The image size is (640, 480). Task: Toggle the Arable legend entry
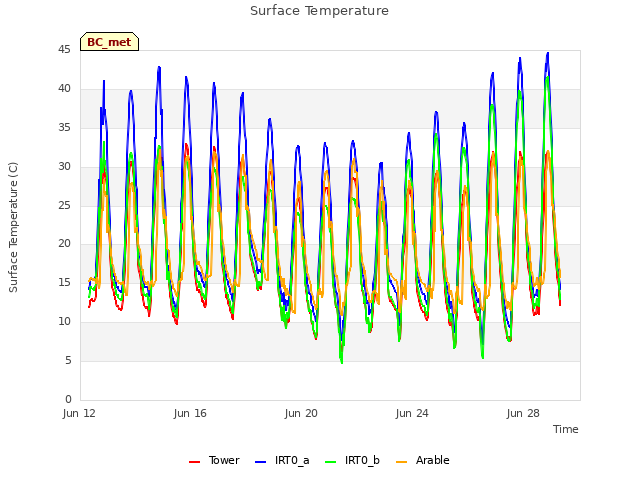pyautogui.click(x=422, y=460)
